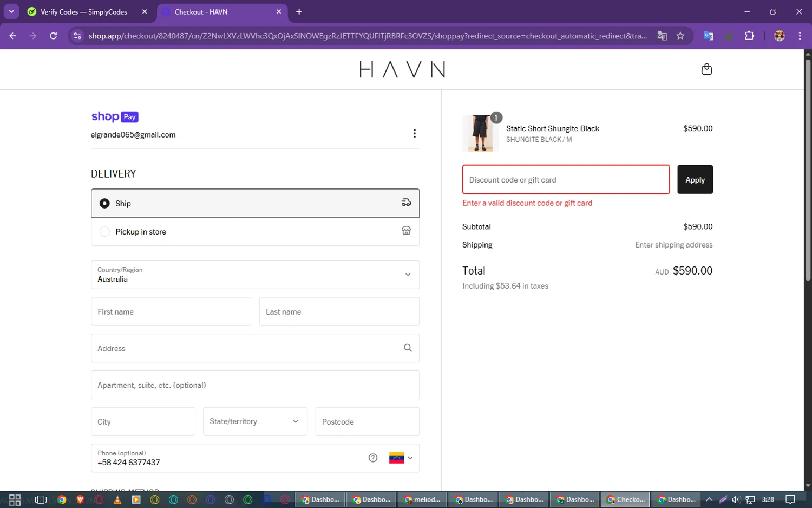The image size is (812, 508).
Task: Open VLC media player from taskbar
Action: pos(117,499)
